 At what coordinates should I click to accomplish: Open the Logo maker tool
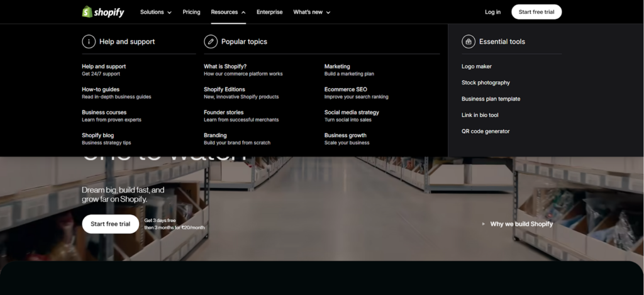click(477, 66)
